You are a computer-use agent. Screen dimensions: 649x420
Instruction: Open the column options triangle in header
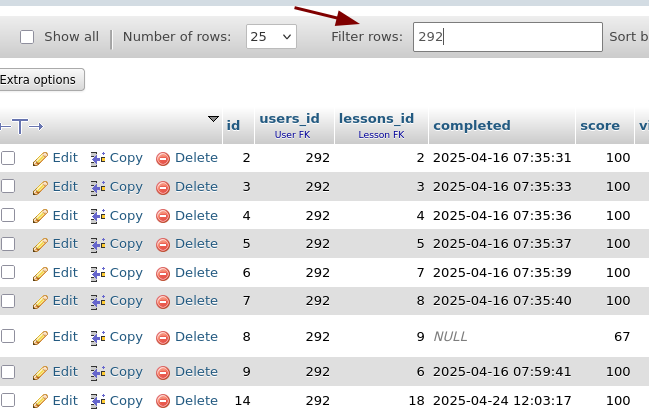[213, 119]
